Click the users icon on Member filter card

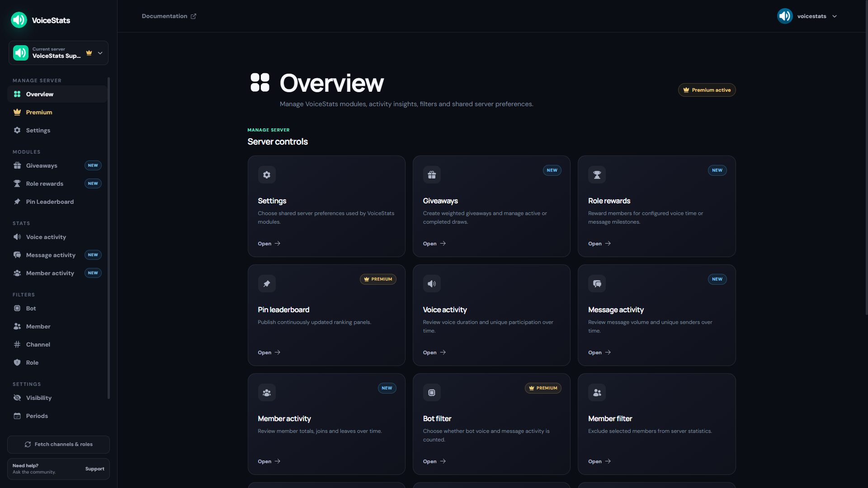point(597,393)
